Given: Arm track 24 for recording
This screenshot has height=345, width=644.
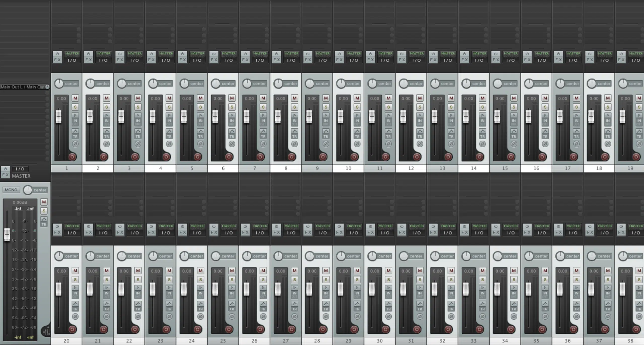Looking at the screenshot, I should coord(197,329).
